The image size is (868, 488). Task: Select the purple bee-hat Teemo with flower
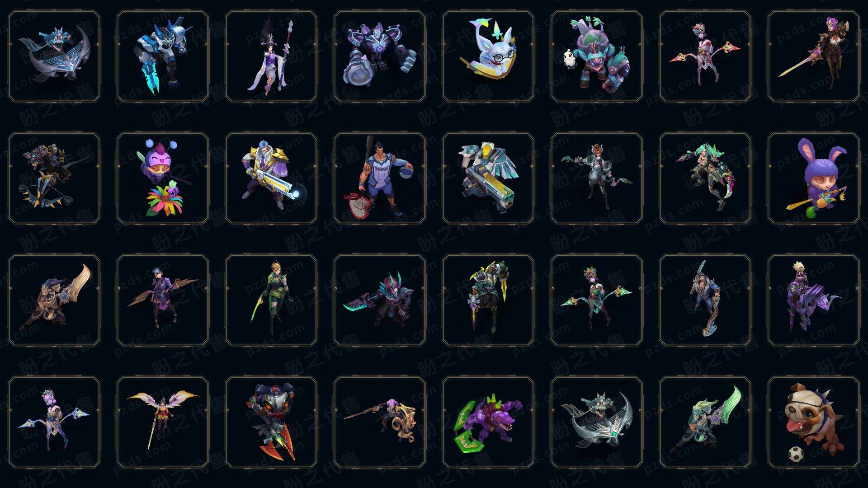[x=163, y=178]
